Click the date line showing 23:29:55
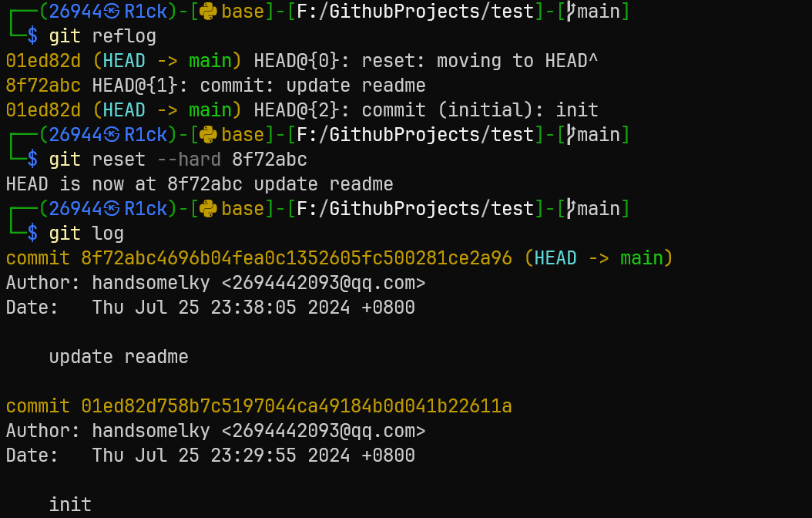 210,456
